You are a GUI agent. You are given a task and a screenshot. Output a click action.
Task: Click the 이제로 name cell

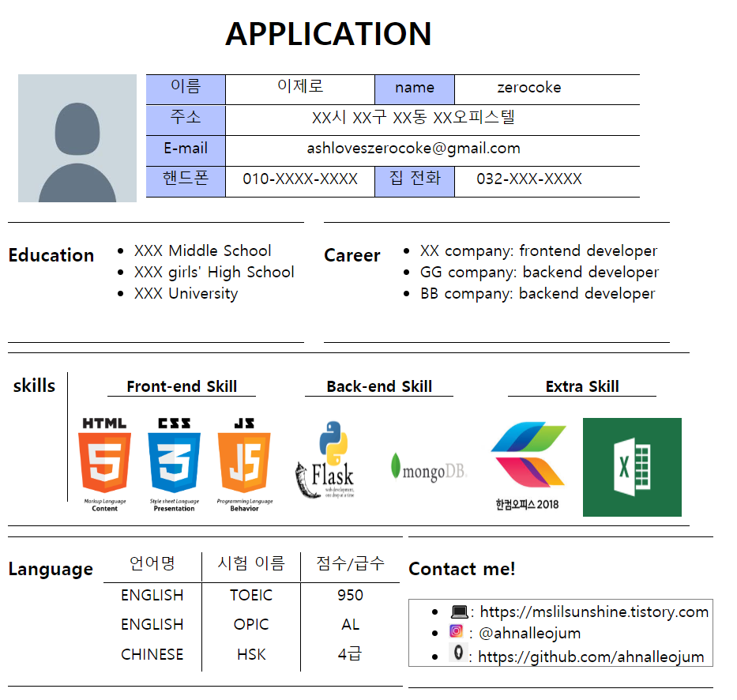pos(300,89)
